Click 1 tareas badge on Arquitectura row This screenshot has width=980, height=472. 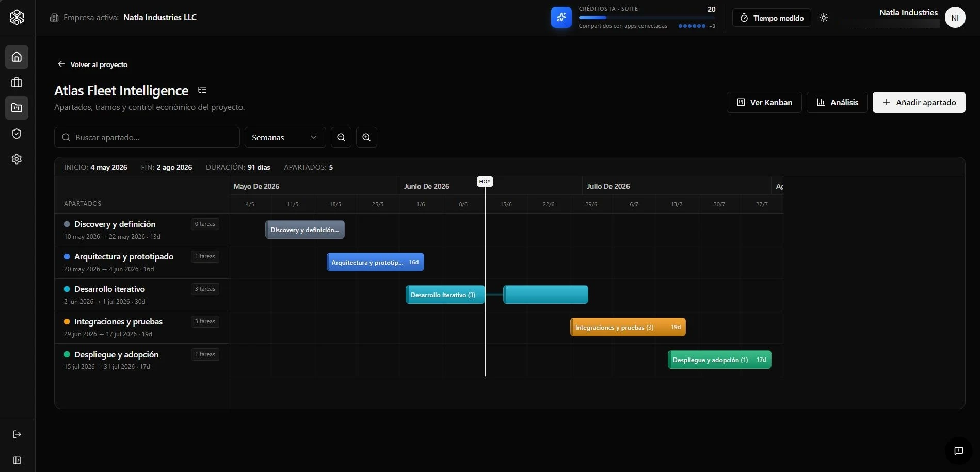coord(205,256)
